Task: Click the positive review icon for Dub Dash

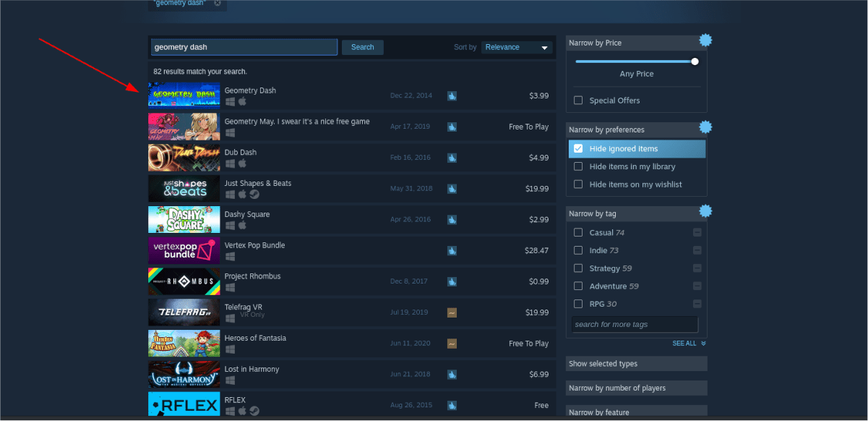Action: pos(452,158)
